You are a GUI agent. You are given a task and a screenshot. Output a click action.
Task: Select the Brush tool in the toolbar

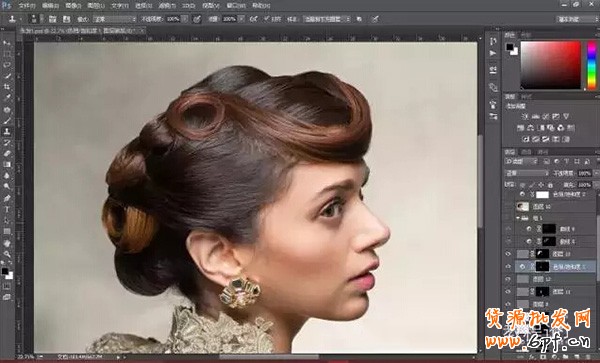pos(7,120)
